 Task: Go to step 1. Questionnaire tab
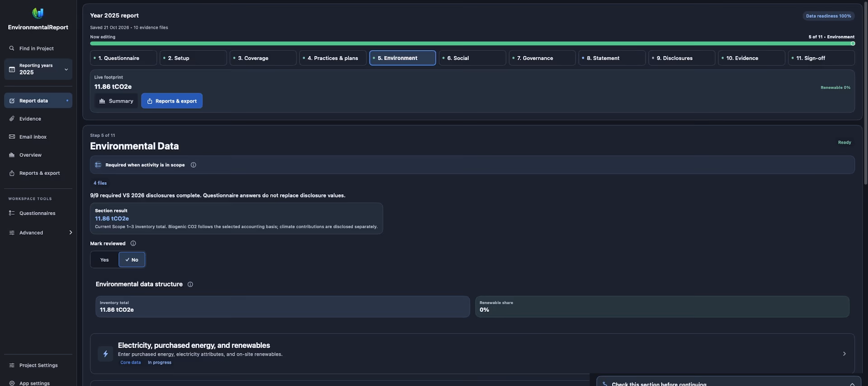[123, 58]
